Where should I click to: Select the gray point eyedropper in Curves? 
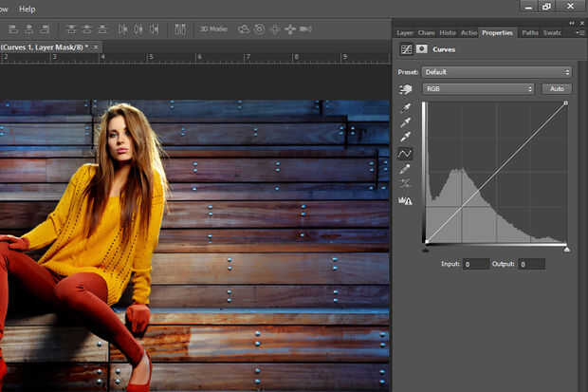(406, 122)
